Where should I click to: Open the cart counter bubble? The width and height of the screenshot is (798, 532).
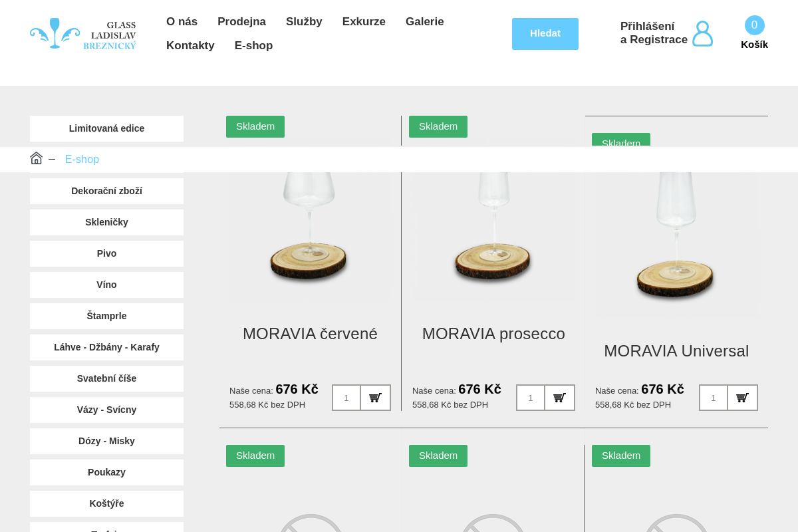[754, 25]
